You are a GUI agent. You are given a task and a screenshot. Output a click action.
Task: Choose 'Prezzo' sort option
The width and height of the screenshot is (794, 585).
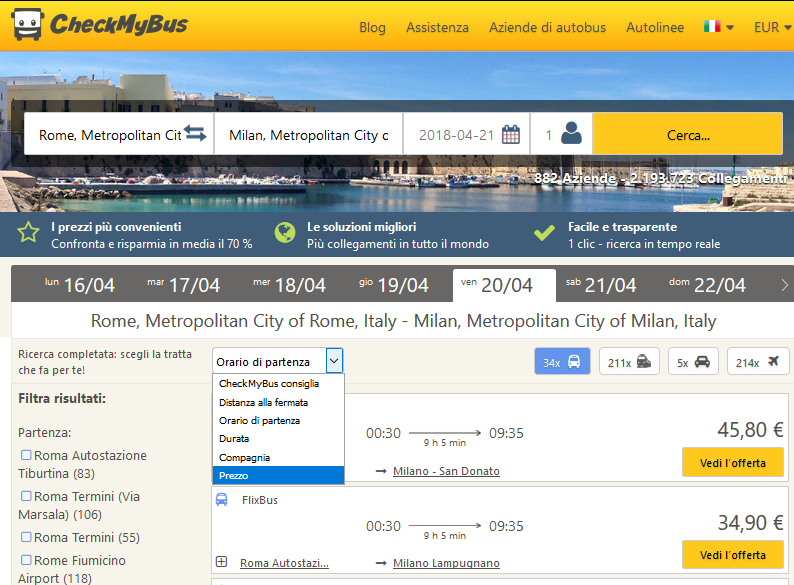(x=279, y=476)
